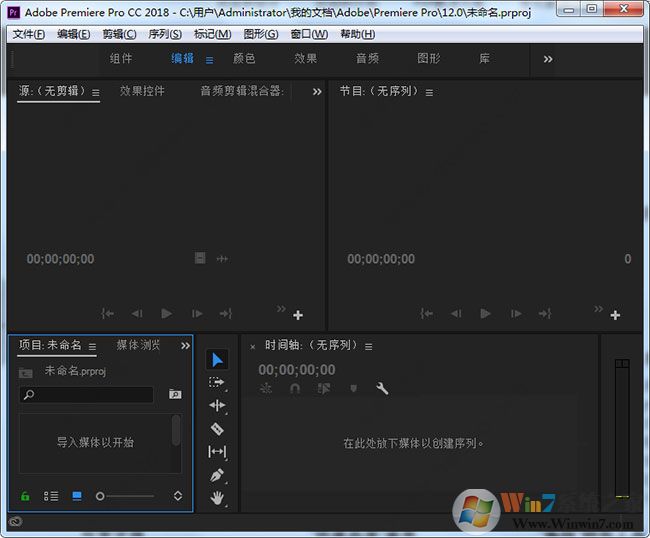Viewport: 650px width, 538px height.
Task: Open the 节目 program monitor panel menu
Action: (x=429, y=92)
